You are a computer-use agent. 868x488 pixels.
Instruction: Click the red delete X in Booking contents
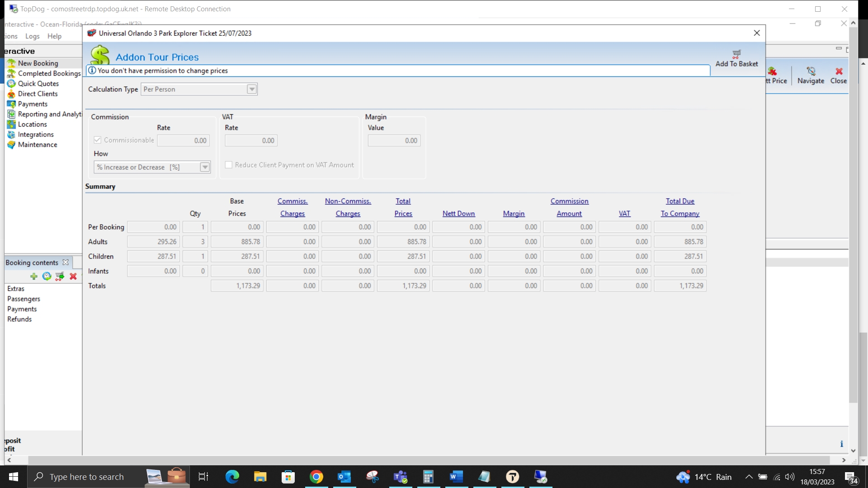(x=73, y=276)
